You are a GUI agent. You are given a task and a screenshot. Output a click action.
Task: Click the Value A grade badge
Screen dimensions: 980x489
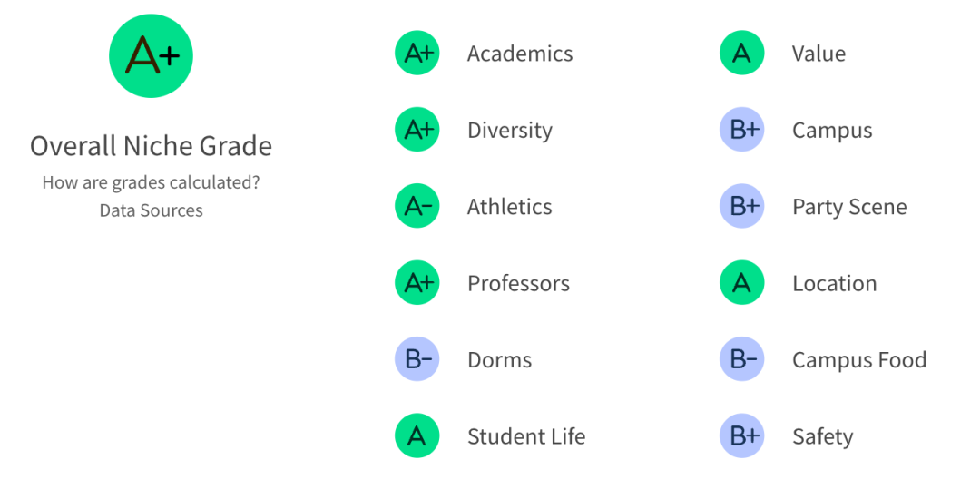[x=742, y=54]
